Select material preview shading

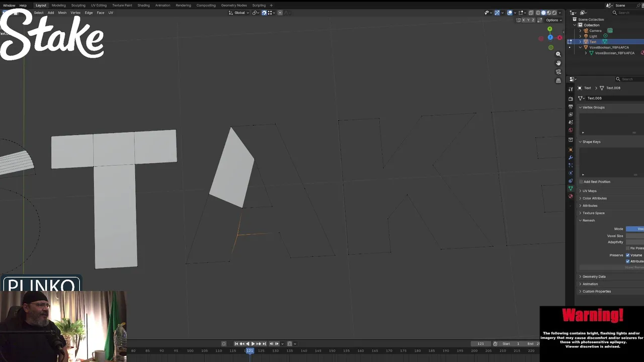[x=549, y=13]
